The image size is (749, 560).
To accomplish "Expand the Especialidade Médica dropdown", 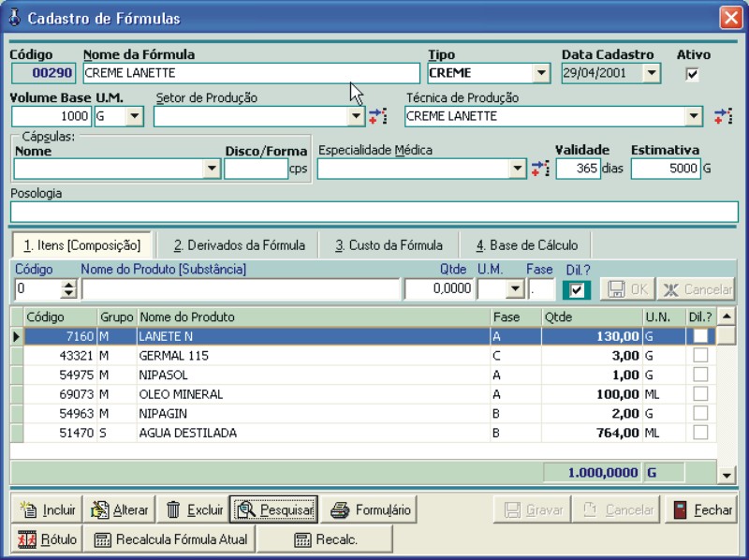I will click(518, 169).
